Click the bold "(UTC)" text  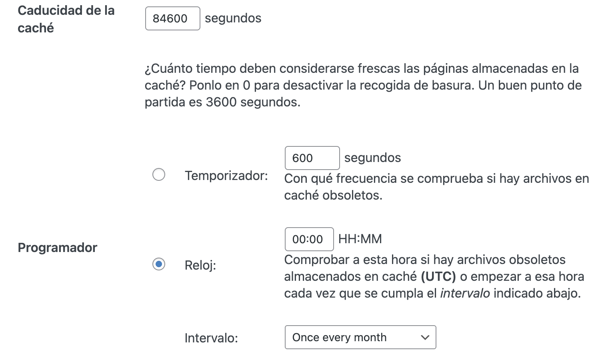(438, 276)
